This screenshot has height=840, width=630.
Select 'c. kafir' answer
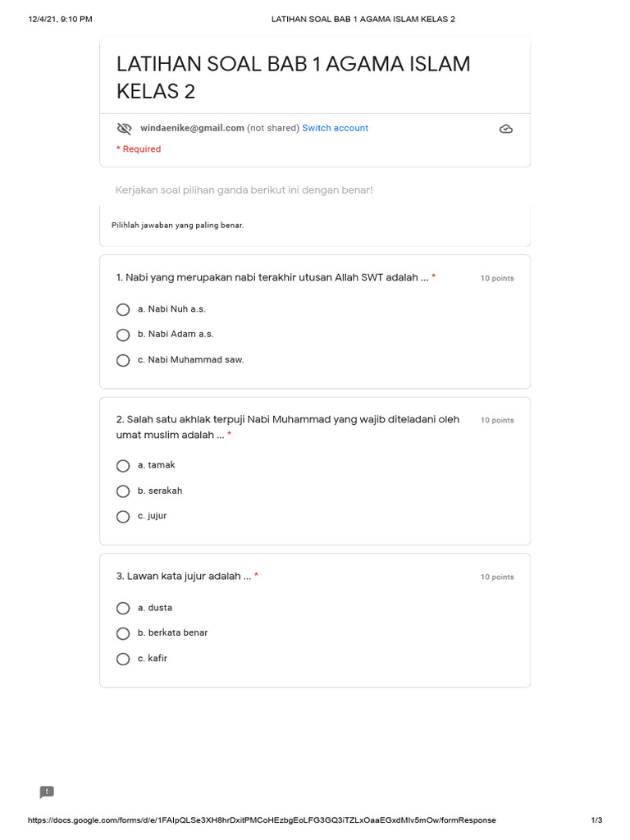pyautogui.click(x=123, y=659)
